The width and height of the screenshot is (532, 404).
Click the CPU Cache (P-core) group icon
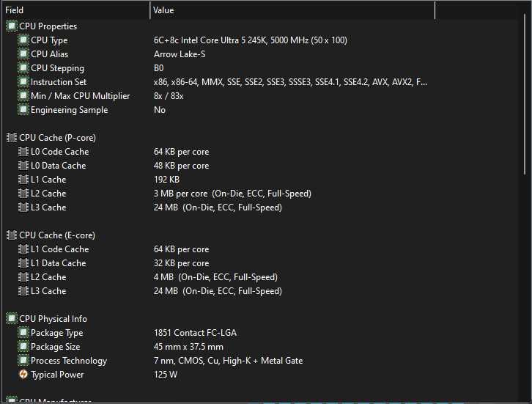[12, 138]
